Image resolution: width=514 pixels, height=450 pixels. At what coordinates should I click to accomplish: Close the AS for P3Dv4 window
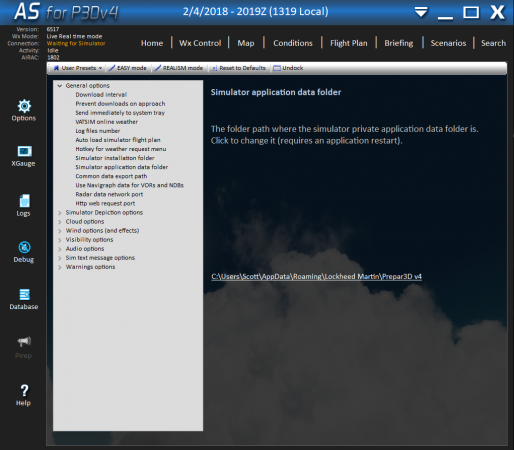point(497,12)
